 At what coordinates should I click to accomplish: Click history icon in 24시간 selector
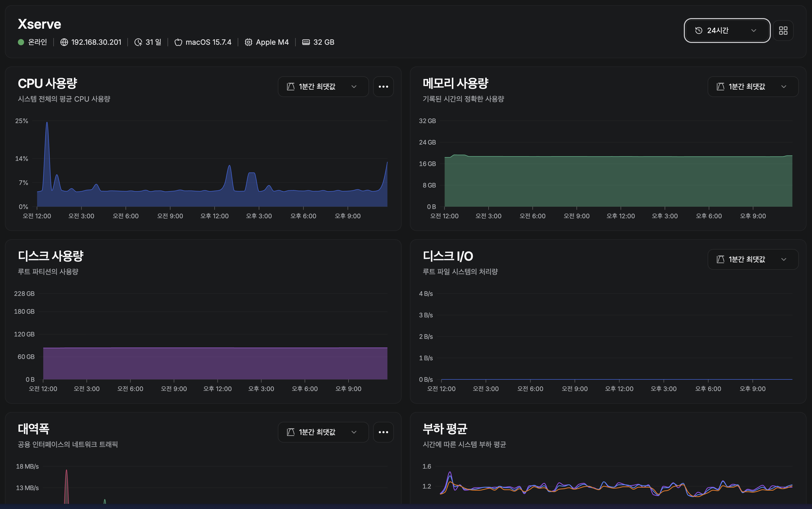698,31
